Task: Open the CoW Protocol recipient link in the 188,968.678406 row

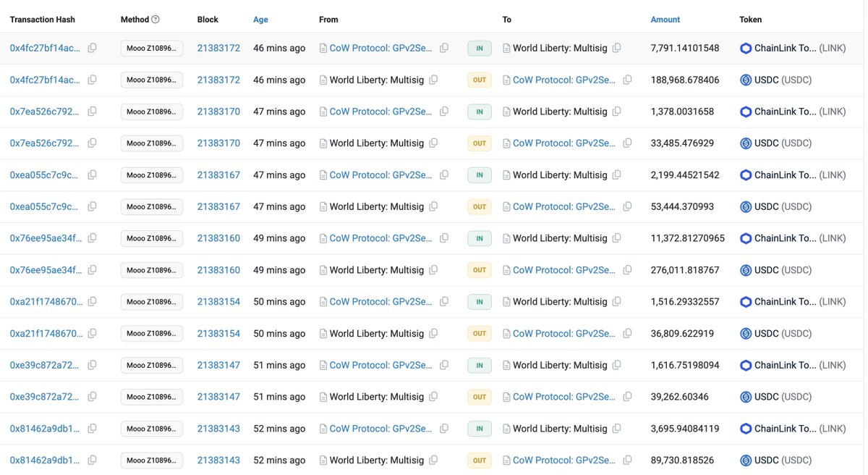Action: coord(564,80)
